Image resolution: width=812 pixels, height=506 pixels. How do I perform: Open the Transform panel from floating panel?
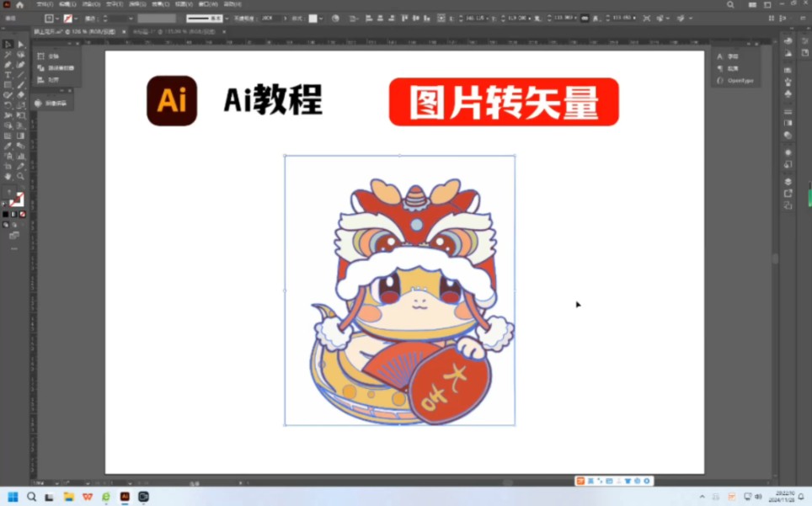click(50, 56)
